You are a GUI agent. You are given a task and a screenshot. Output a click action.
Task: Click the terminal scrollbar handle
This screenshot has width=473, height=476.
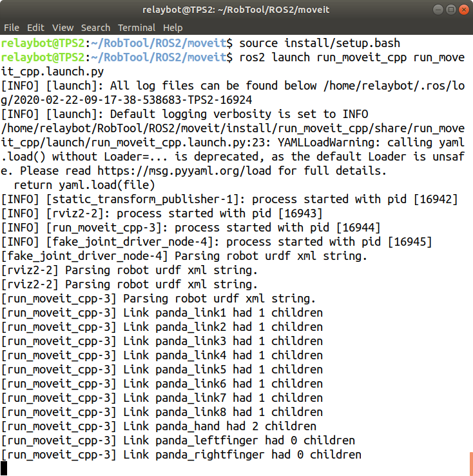click(471, 464)
